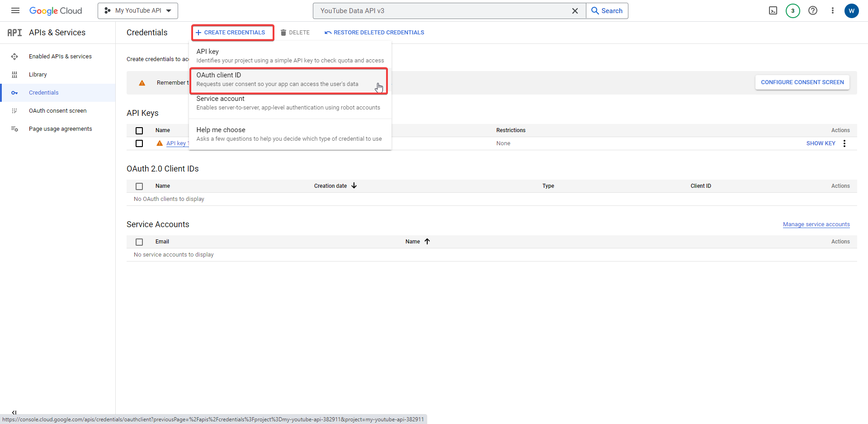868x424 pixels.
Task: Toggle select-all checkbox in OAuth Client IDs table
Action: coord(139,186)
